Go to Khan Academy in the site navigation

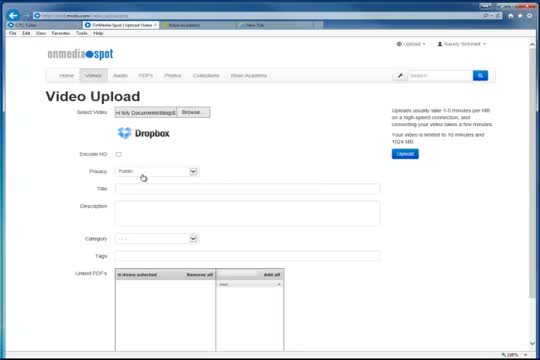click(x=249, y=75)
